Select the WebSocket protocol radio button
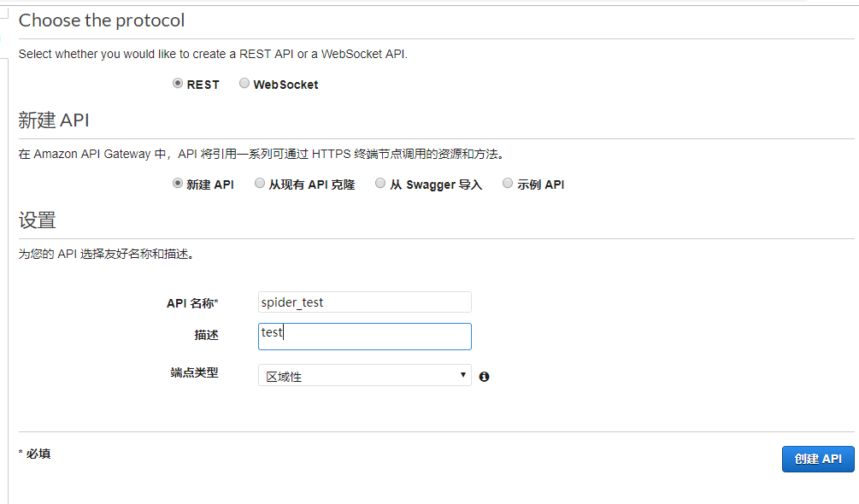The image size is (859, 504). 244,83
